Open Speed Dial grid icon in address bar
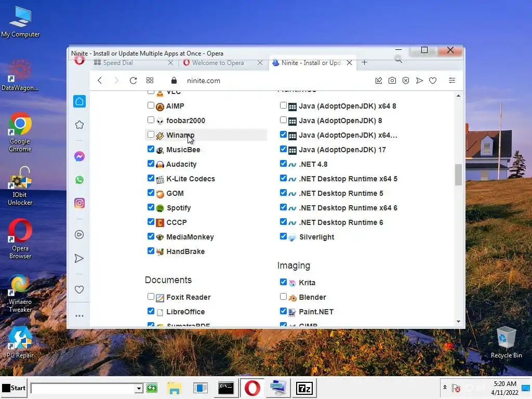532x399 pixels. pyautogui.click(x=150, y=81)
